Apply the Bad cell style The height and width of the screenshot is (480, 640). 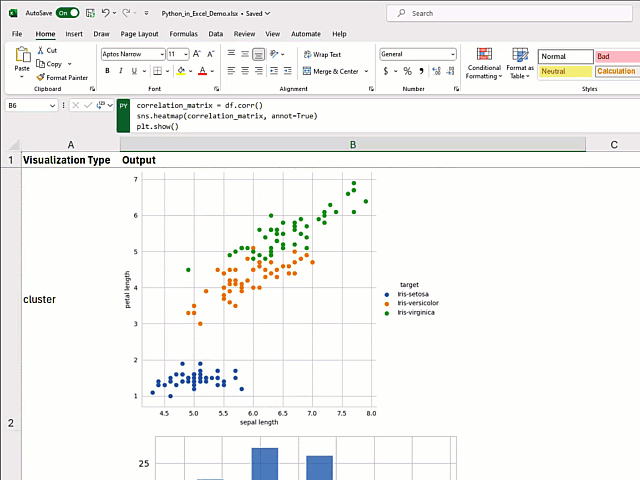tap(616, 56)
